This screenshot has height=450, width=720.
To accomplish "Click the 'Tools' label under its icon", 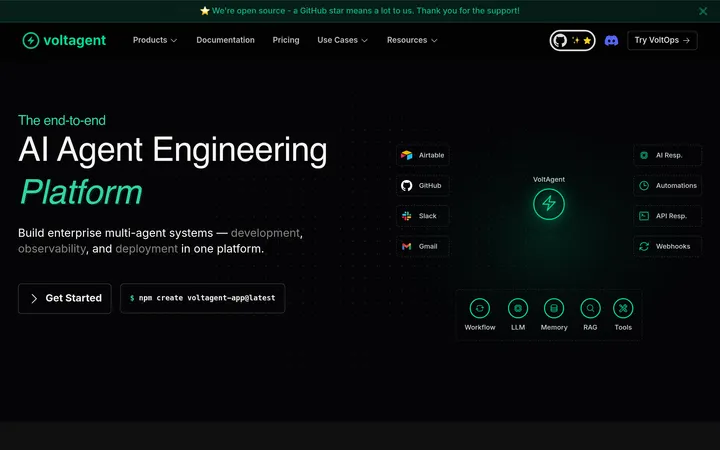I will coord(623,327).
